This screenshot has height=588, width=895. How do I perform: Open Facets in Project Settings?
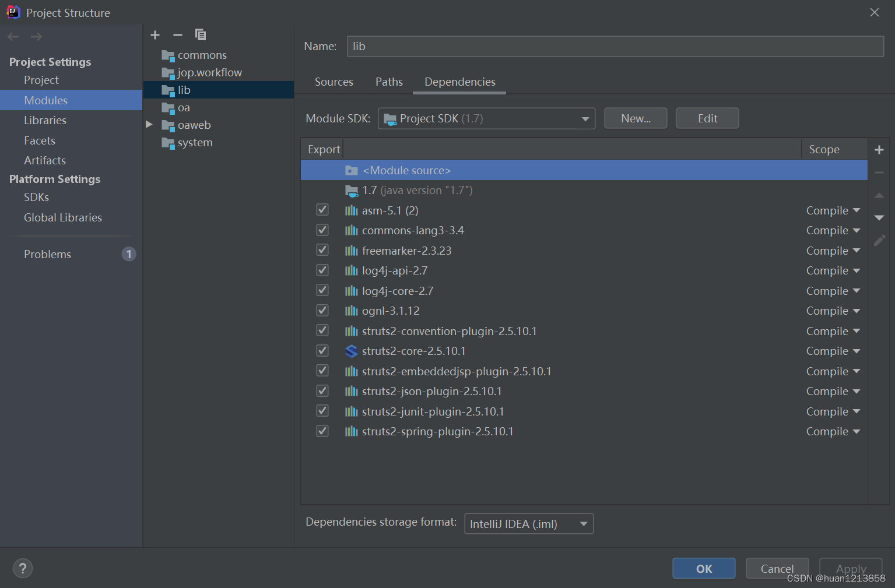(x=40, y=140)
